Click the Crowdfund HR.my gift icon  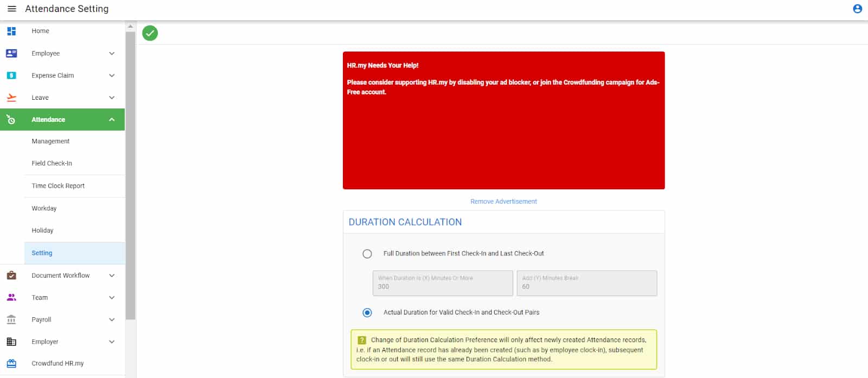(11, 363)
